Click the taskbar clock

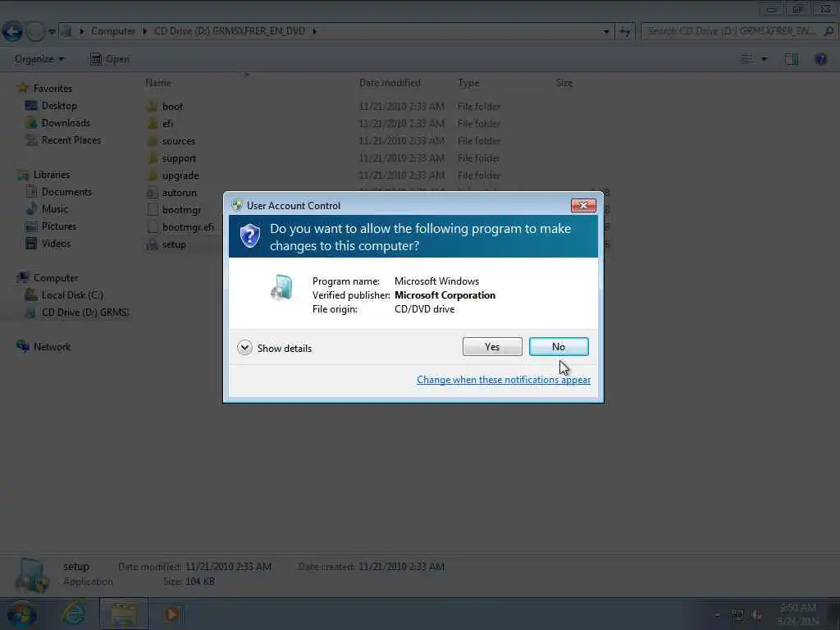798,614
